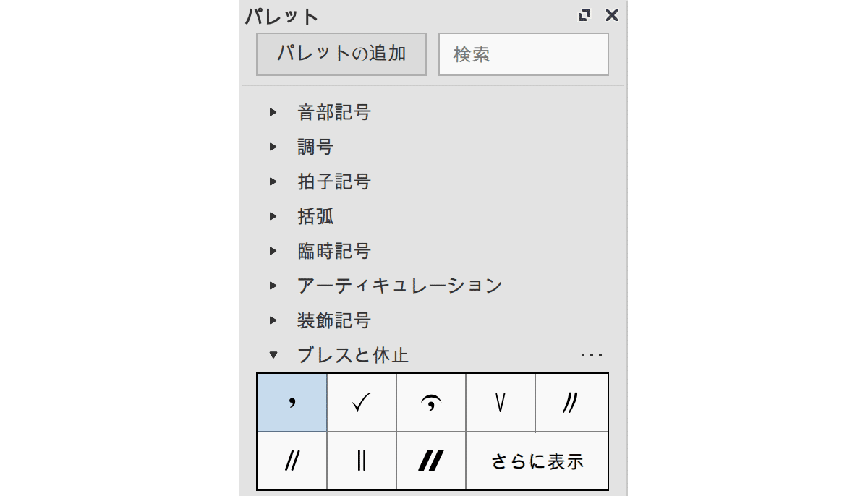The height and width of the screenshot is (496, 868).
Task: Click the 音部記号 label
Action: [x=334, y=112]
